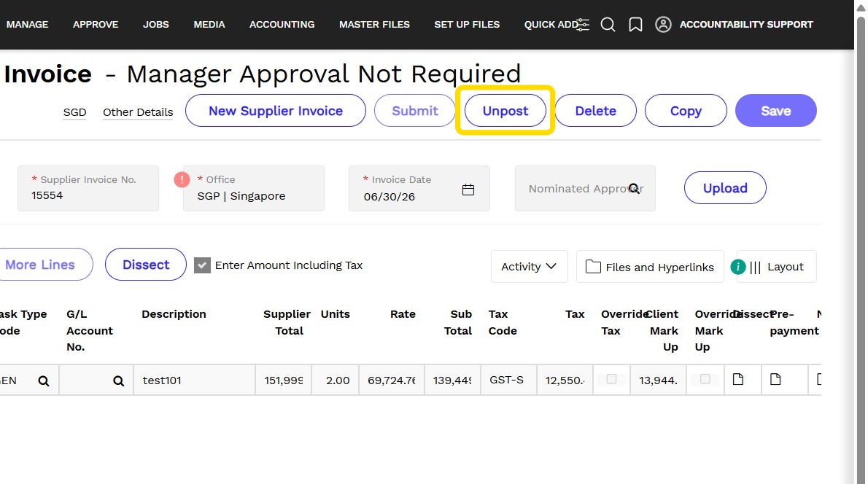868x484 pixels.
Task: Copy the invoice
Action: point(686,111)
